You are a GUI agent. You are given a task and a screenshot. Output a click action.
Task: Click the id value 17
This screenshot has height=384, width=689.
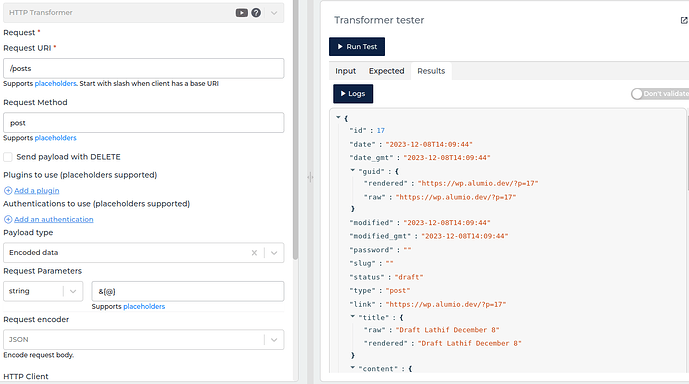point(381,130)
